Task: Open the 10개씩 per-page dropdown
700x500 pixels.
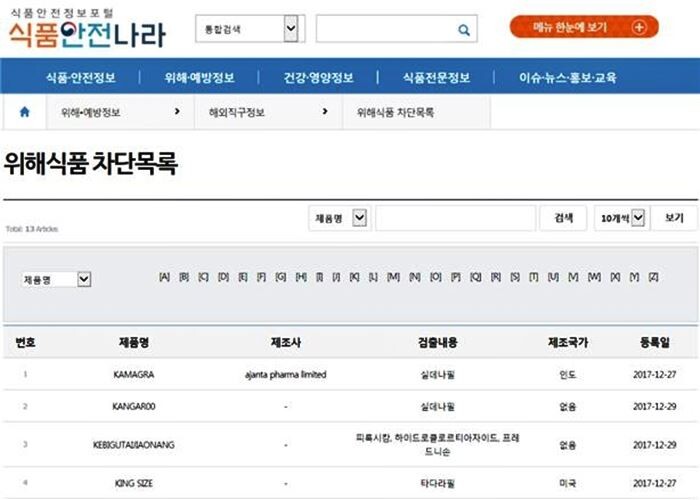Action: (638, 218)
